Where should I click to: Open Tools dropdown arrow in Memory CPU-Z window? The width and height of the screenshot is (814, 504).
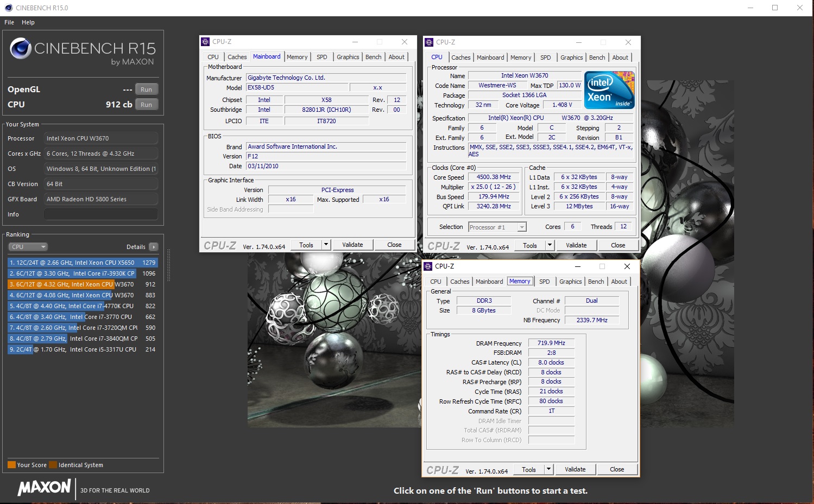(549, 469)
